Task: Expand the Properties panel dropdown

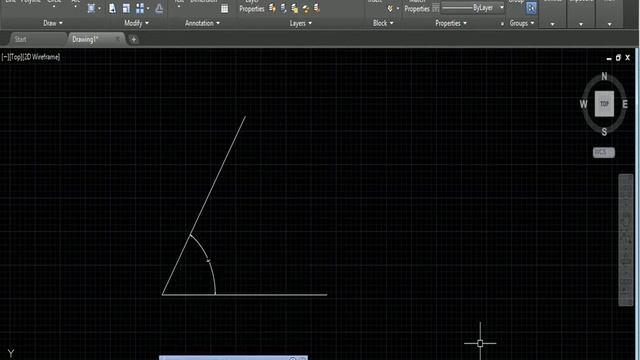Action: click(451, 23)
